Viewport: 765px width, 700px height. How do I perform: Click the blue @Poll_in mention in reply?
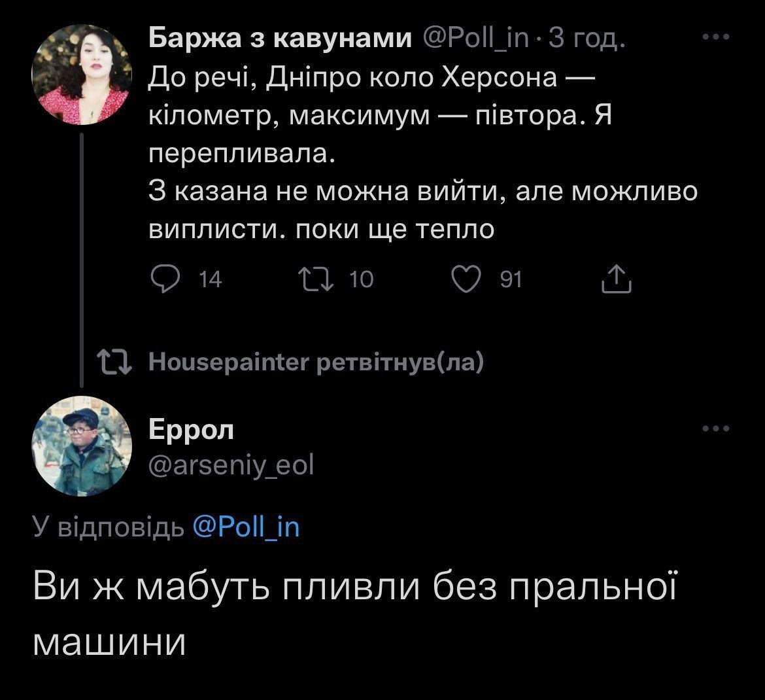pyautogui.click(x=246, y=527)
